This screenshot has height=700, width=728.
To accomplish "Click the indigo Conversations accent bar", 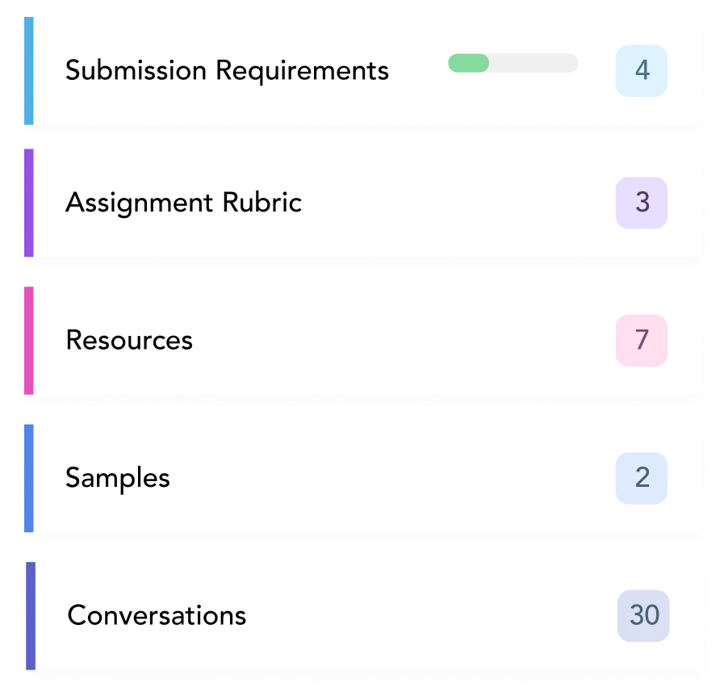I will point(31,616).
